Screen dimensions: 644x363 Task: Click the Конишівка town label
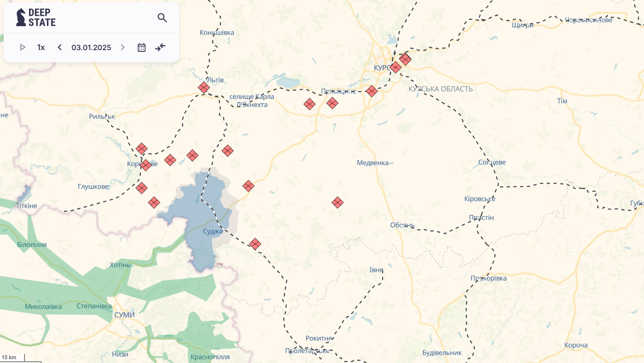217,32
